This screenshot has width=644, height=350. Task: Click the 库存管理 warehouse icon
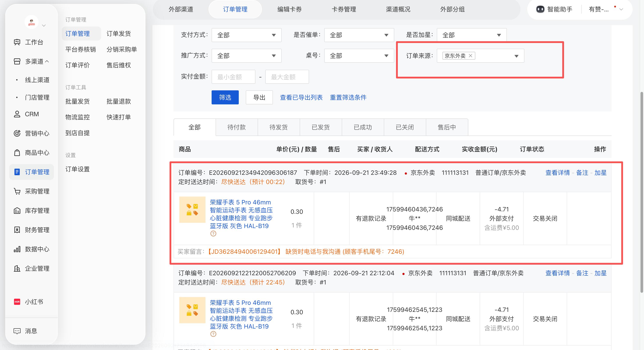click(x=17, y=211)
